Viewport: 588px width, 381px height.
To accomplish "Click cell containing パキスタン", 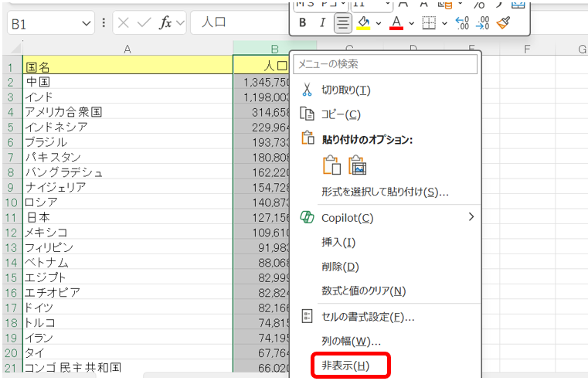I will 127,157.
